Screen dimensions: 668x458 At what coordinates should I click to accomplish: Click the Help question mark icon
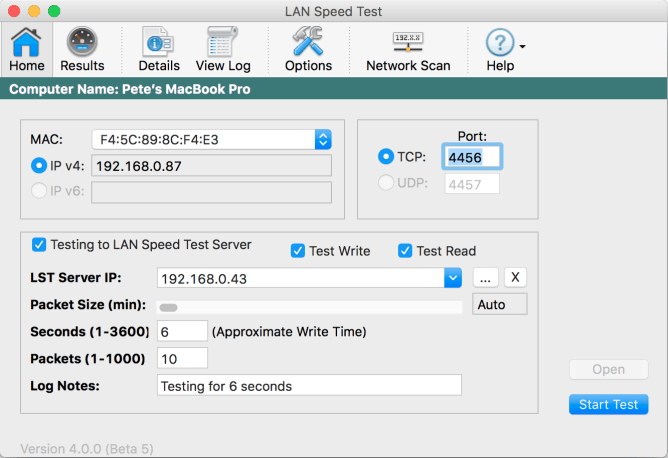pos(499,43)
